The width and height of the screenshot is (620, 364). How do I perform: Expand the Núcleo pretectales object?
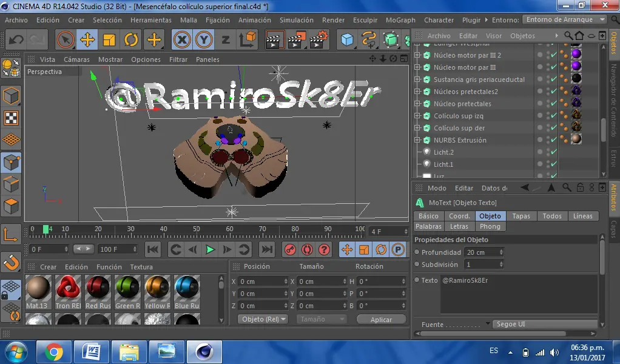(x=417, y=104)
